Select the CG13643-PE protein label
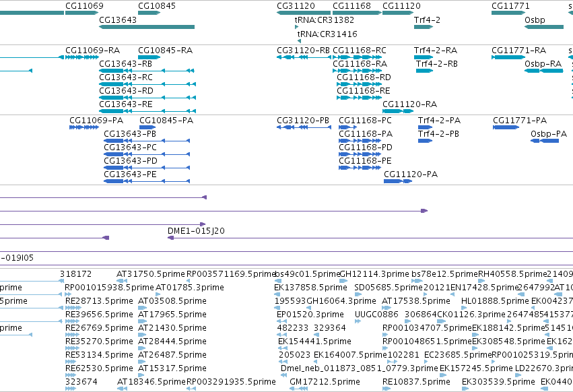The height and width of the screenshot is (392, 573). click(130, 174)
